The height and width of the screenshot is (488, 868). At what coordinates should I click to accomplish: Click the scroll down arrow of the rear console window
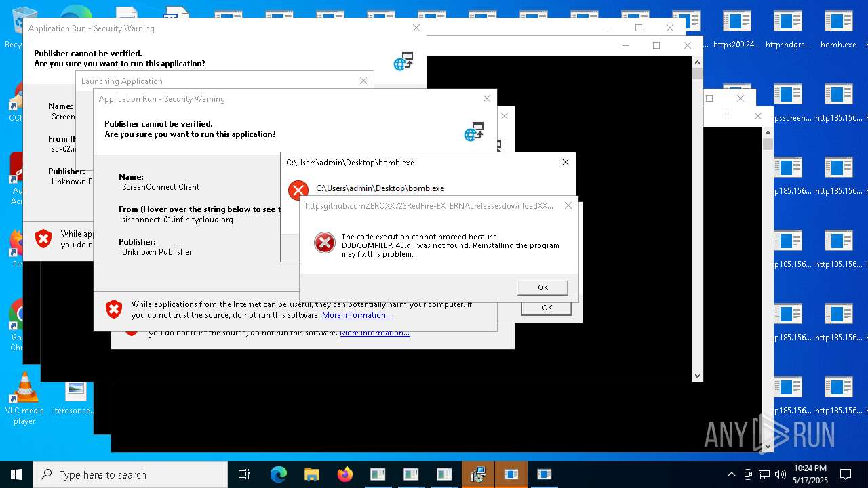[768, 446]
